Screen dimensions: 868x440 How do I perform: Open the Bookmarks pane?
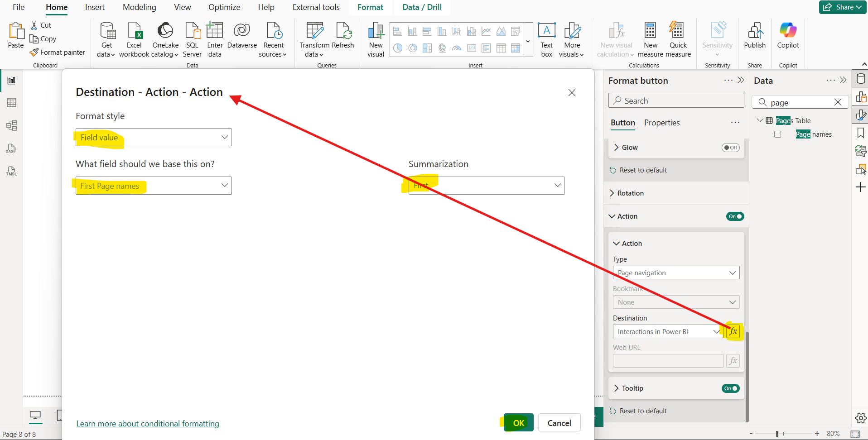[x=860, y=133]
